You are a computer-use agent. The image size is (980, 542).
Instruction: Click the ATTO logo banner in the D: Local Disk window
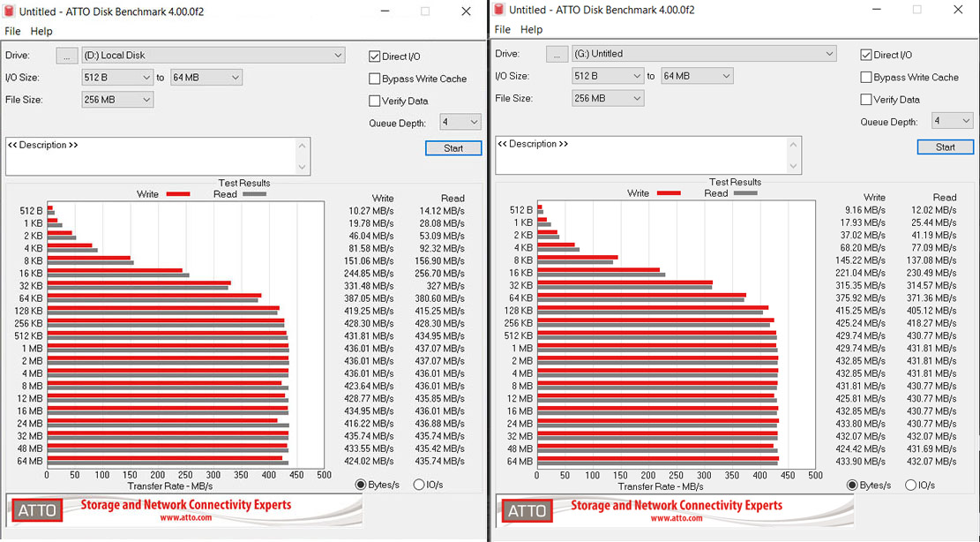pos(184,510)
